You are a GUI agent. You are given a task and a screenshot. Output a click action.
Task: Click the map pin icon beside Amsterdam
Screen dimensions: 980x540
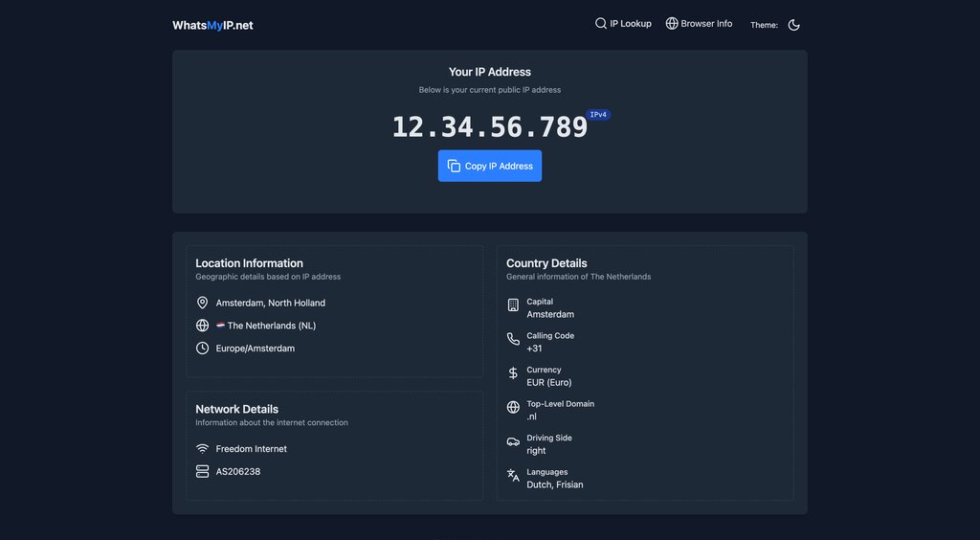[x=202, y=303]
